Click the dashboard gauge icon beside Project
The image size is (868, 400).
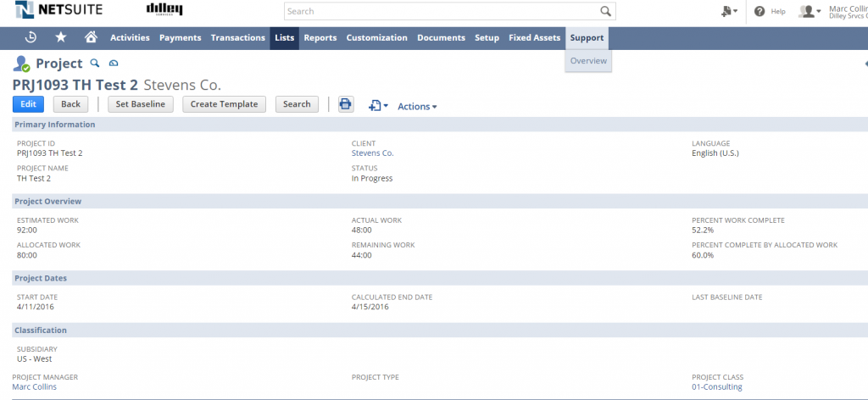click(x=114, y=64)
